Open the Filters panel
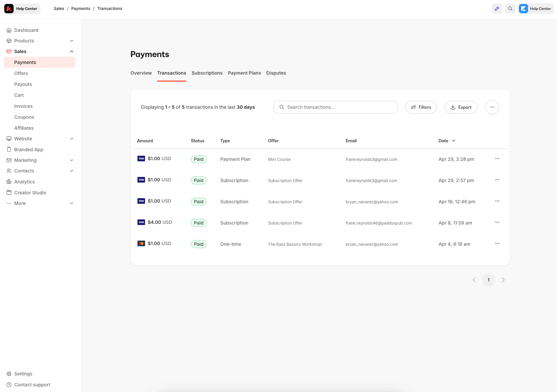The width and height of the screenshot is (557, 392). pos(421,107)
